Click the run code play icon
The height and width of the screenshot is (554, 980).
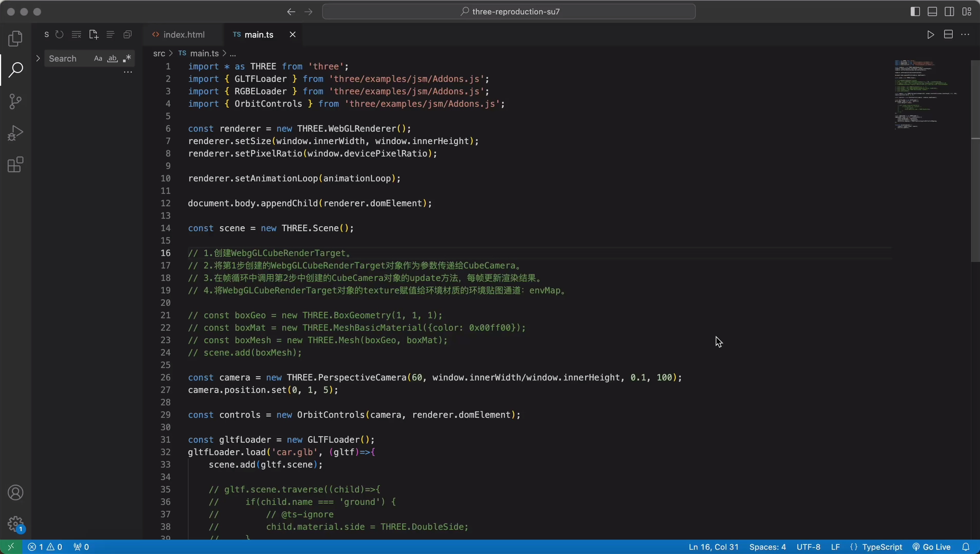[x=930, y=35]
